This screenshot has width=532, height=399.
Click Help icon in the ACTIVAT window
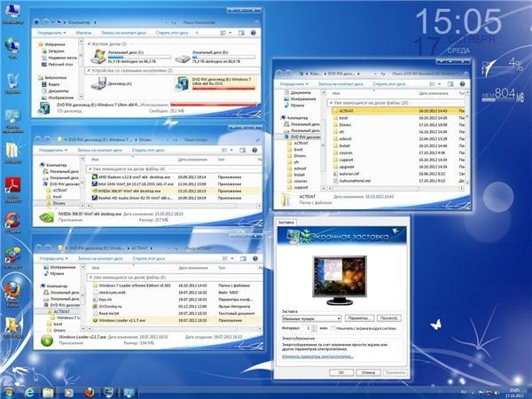[x=255, y=259]
